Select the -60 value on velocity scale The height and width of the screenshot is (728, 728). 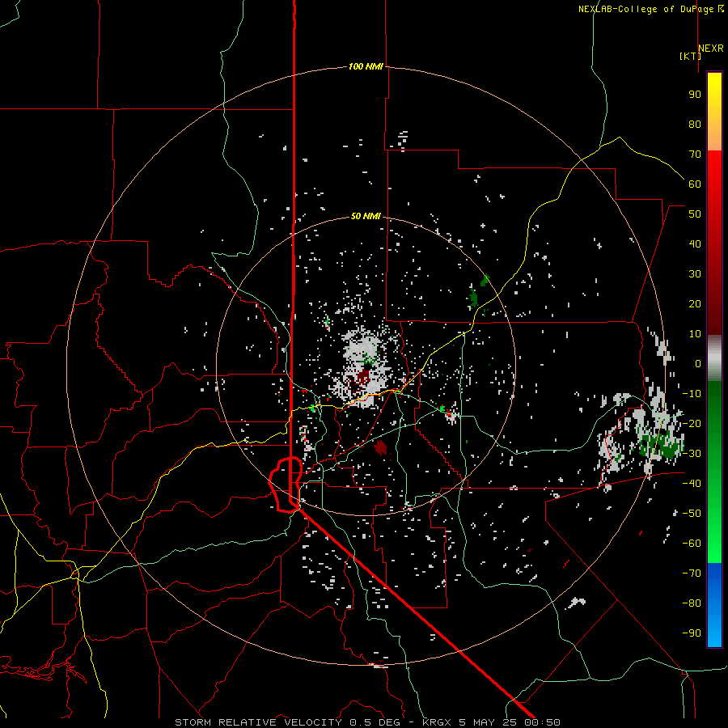(x=692, y=544)
